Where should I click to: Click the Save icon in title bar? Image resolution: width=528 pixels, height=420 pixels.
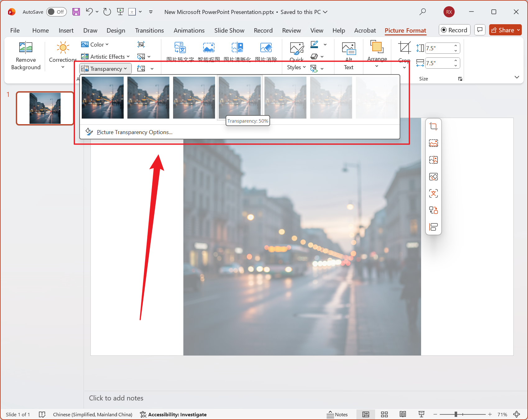pos(76,12)
